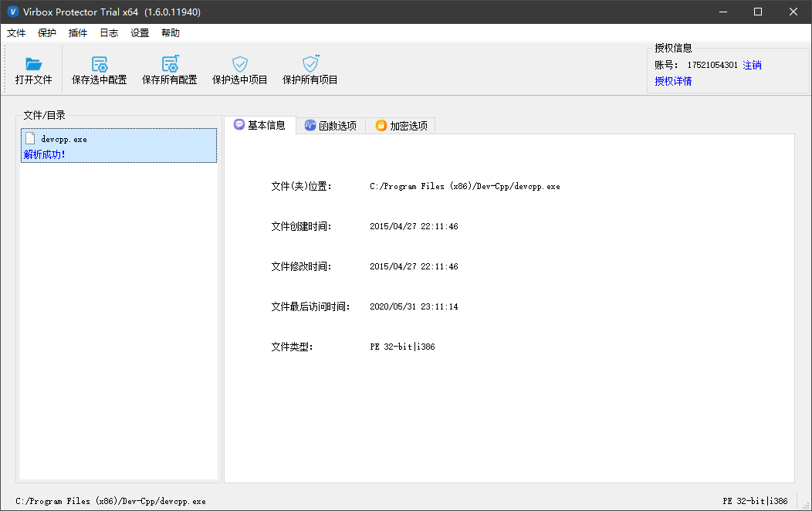Open the 文件 menu
This screenshot has height=511, width=812.
coord(16,32)
